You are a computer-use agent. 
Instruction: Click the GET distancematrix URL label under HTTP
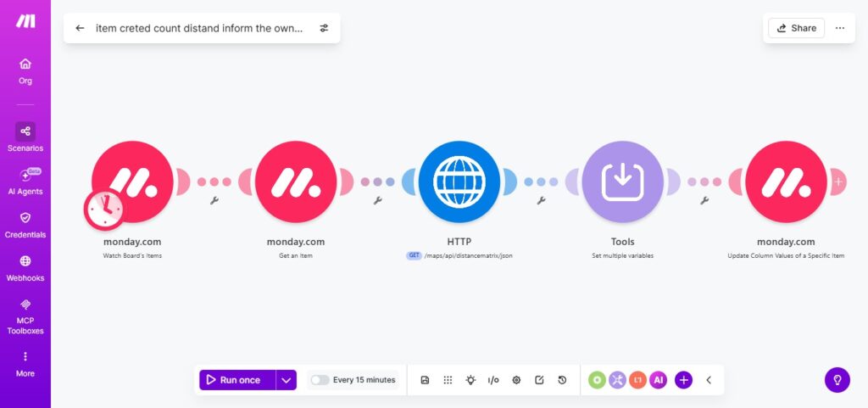(459, 256)
